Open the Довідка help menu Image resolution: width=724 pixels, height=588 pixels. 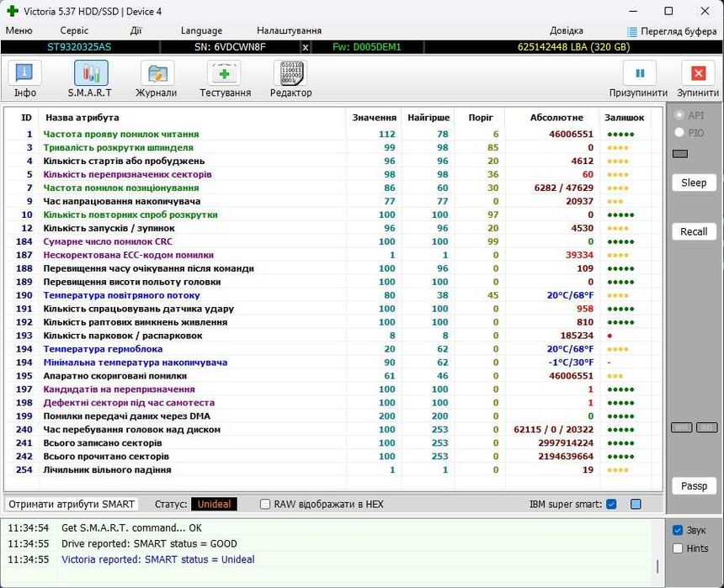click(x=566, y=31)
